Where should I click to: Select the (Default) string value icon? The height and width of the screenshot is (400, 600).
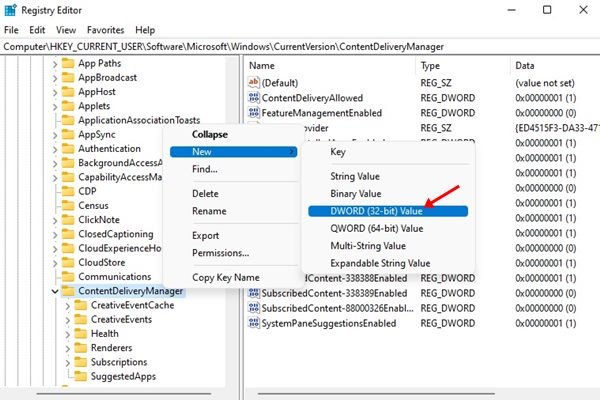click(253, 82)
